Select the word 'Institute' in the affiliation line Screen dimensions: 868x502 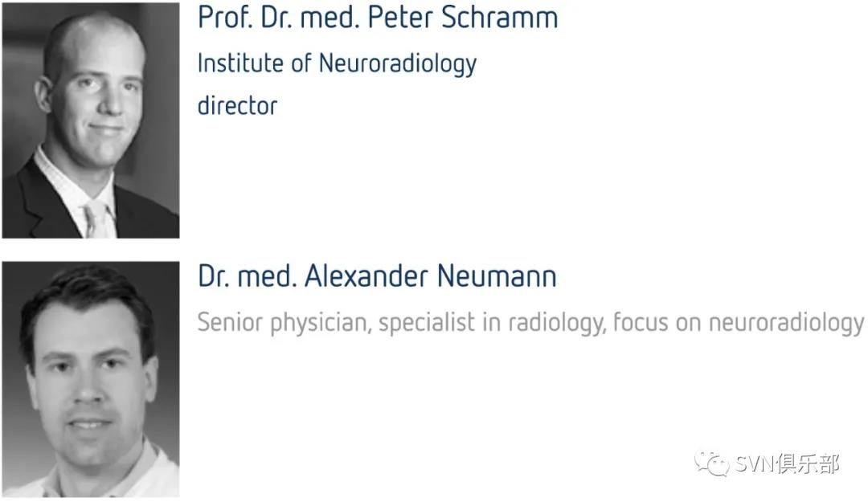pyautogui.click(x=241, y=63)
